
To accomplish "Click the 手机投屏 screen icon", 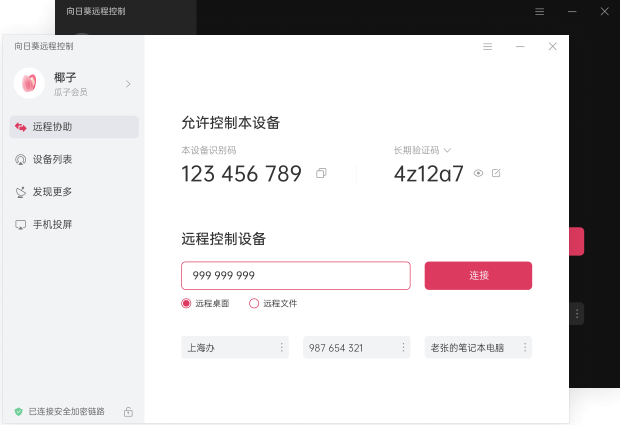I will [x=21, y=225].
